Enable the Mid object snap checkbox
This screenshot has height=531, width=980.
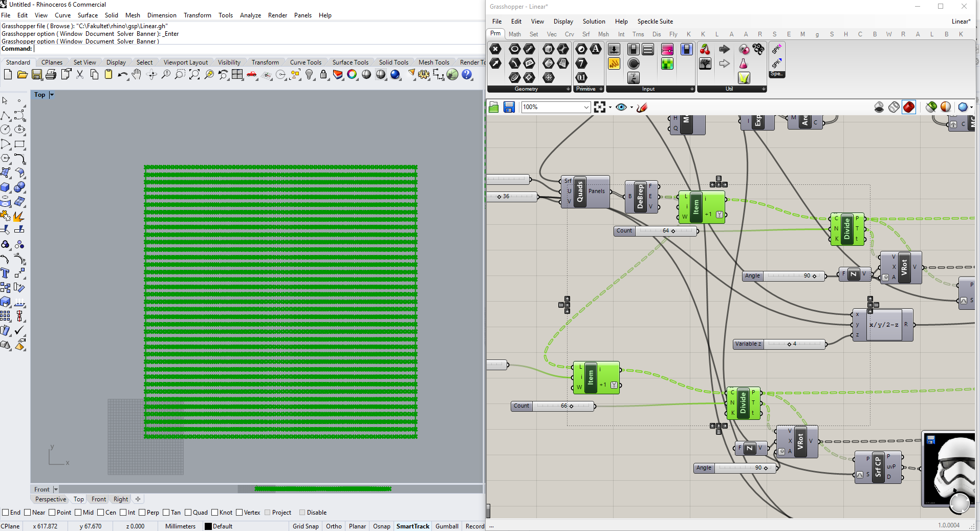tap(78, 513)
